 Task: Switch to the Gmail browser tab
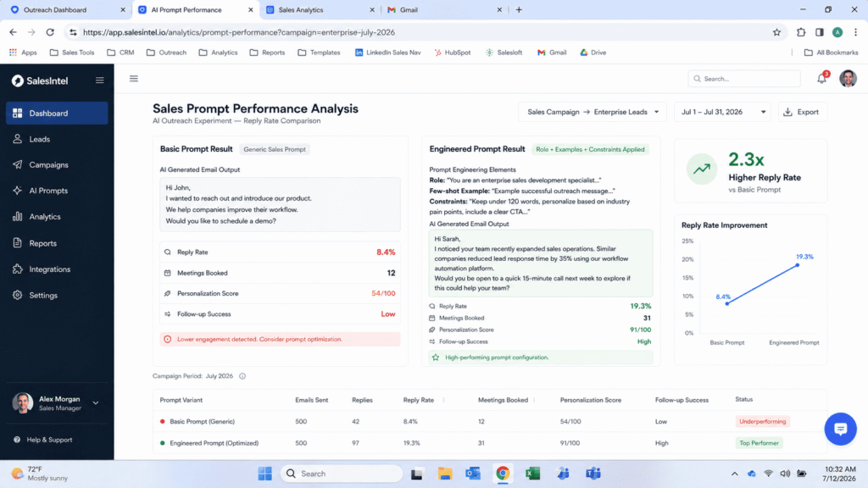442,9
